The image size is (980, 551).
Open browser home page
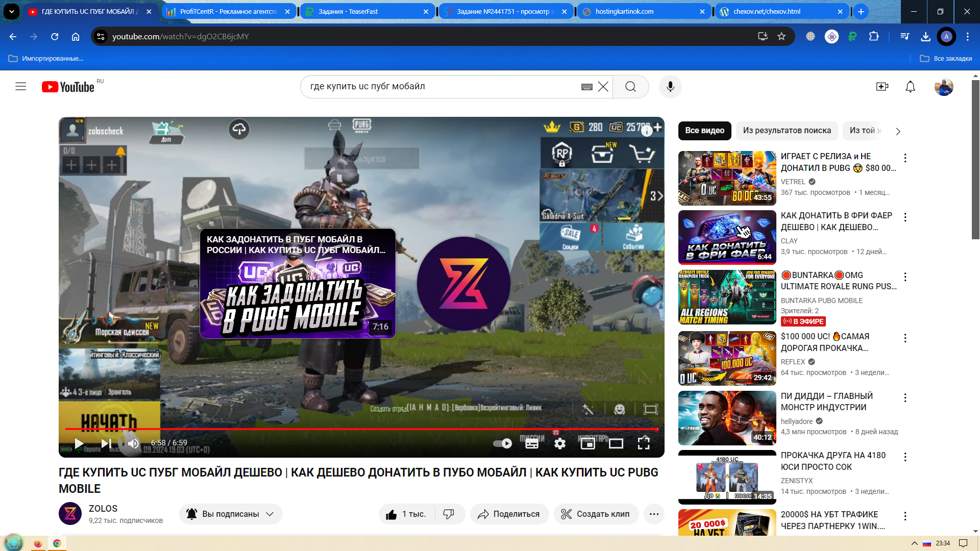click(76, 37)
